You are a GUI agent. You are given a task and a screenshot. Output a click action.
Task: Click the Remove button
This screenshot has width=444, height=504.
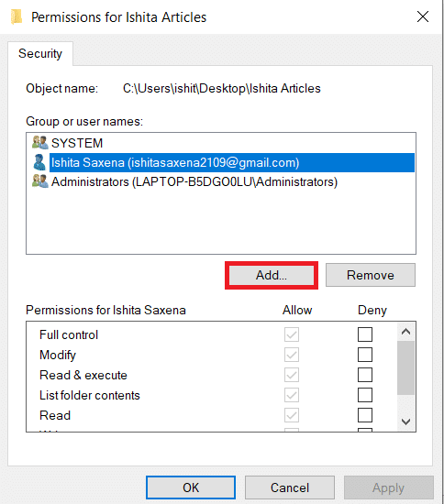pyautogui.click(x=371, y=275)
